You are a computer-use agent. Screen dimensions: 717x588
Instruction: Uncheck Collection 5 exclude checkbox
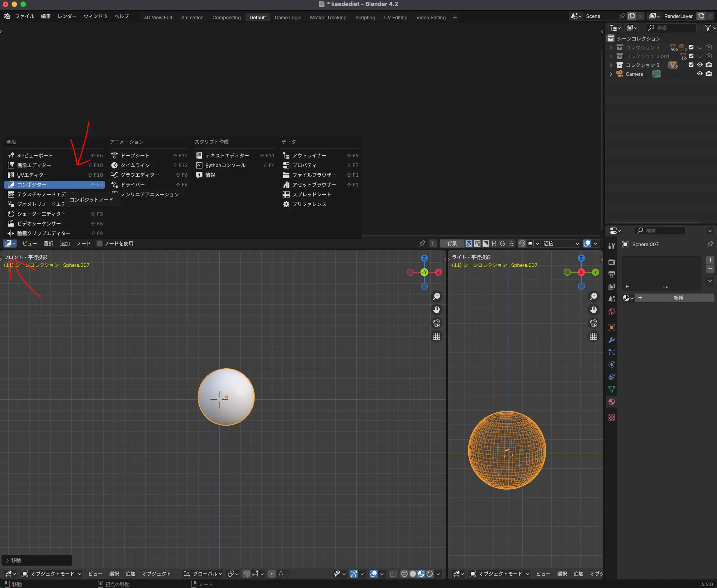point(691,47)
